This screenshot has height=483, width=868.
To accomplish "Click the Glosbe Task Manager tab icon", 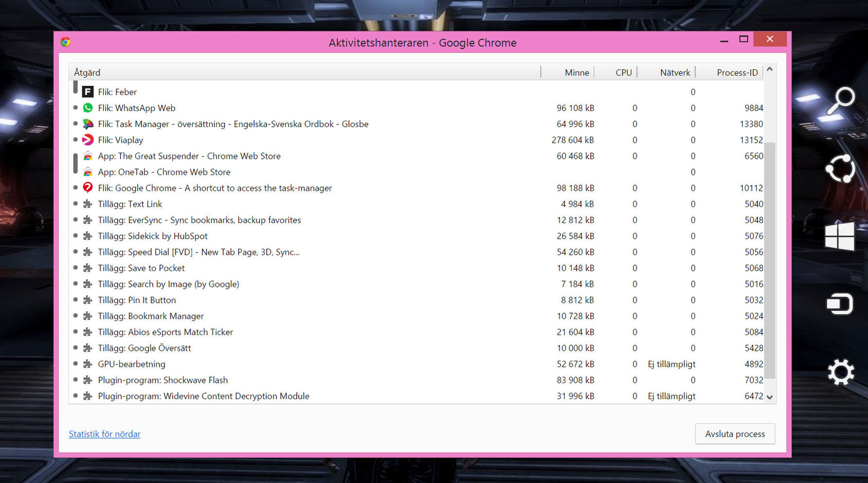I will tap(88, 124).
